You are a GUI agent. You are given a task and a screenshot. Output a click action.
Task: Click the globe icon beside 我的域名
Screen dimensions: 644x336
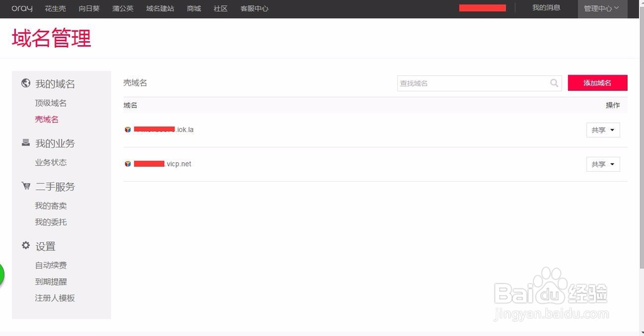[26, 84]
